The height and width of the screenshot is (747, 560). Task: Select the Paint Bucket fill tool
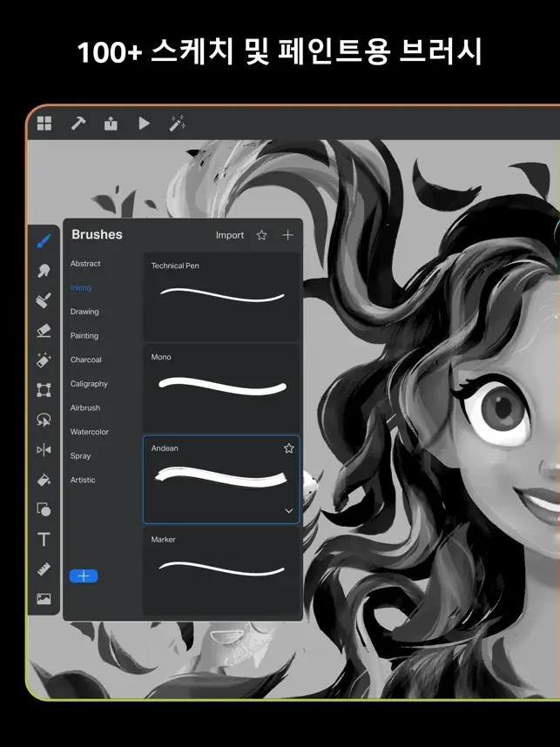point(44,480)
